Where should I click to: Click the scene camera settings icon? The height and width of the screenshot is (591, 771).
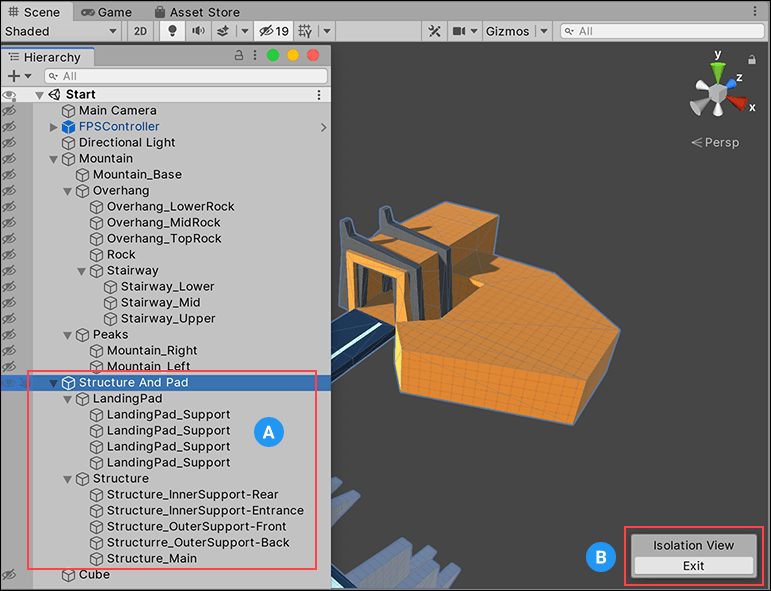tap(459, 31)
